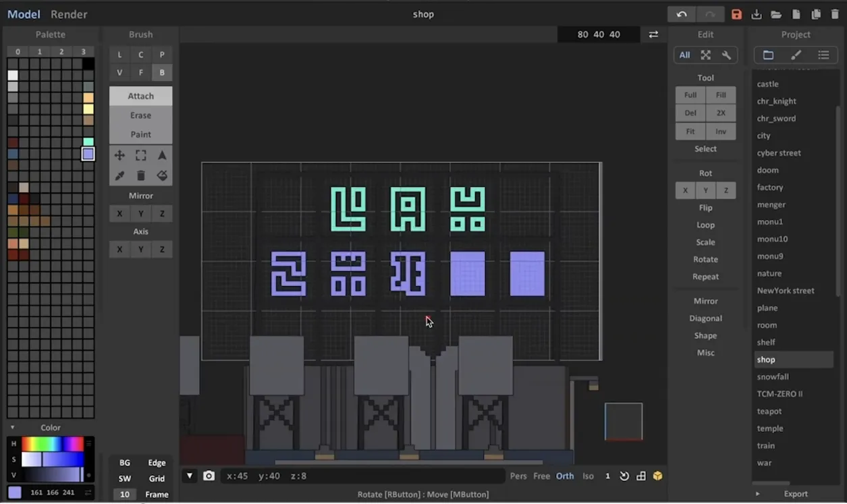This screenshot has height=504, width=847.
Task: Create a new model with the blank page icon
Action: [x=796, y=14]
